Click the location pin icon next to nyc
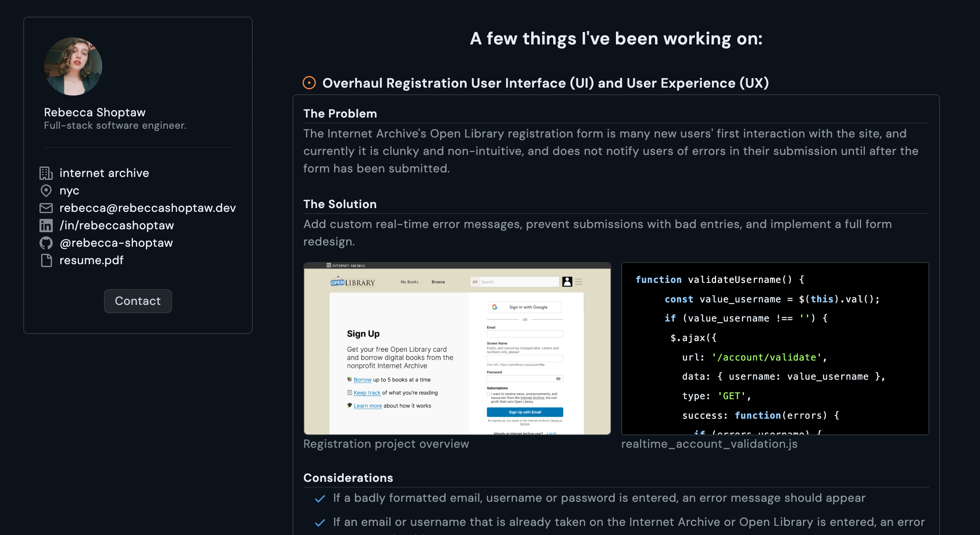Viewport: 980px width, 535px height. (x=46, y=191)
